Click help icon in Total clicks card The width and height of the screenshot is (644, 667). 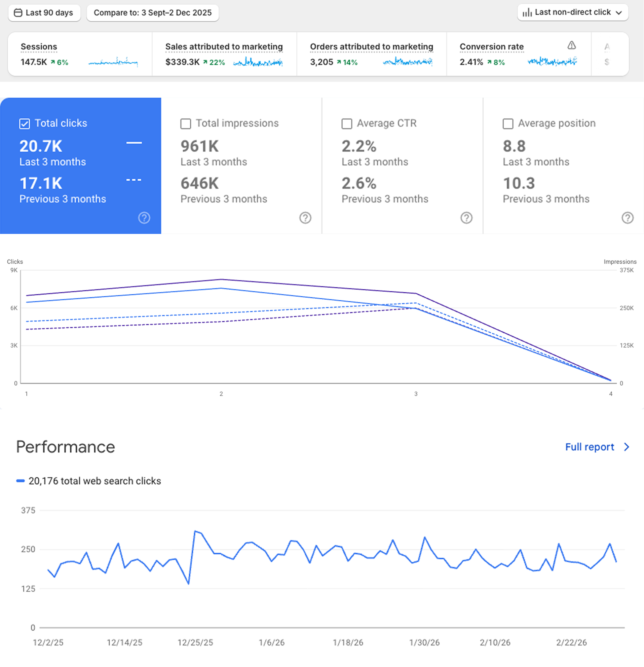pyautogui.click(x=144, y=218)
